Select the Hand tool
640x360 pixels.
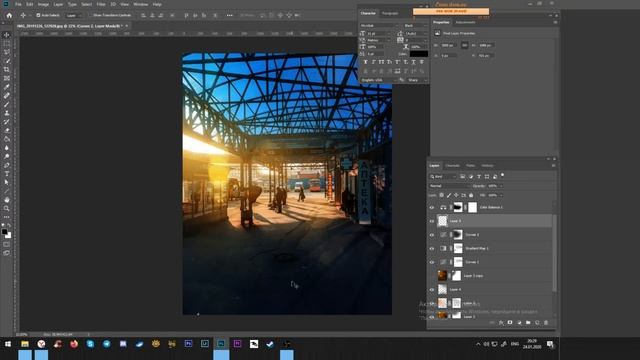point(7,200)
